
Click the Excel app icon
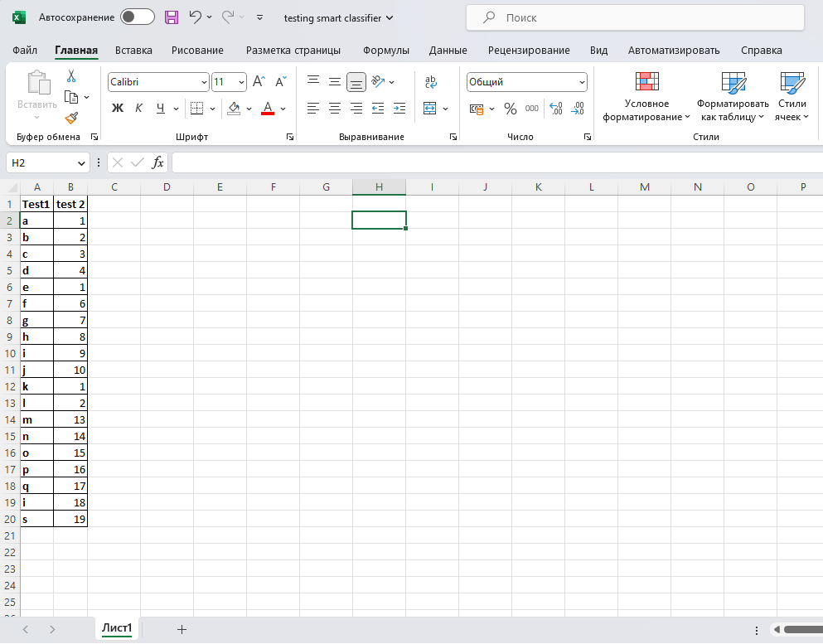coord(18,17)
